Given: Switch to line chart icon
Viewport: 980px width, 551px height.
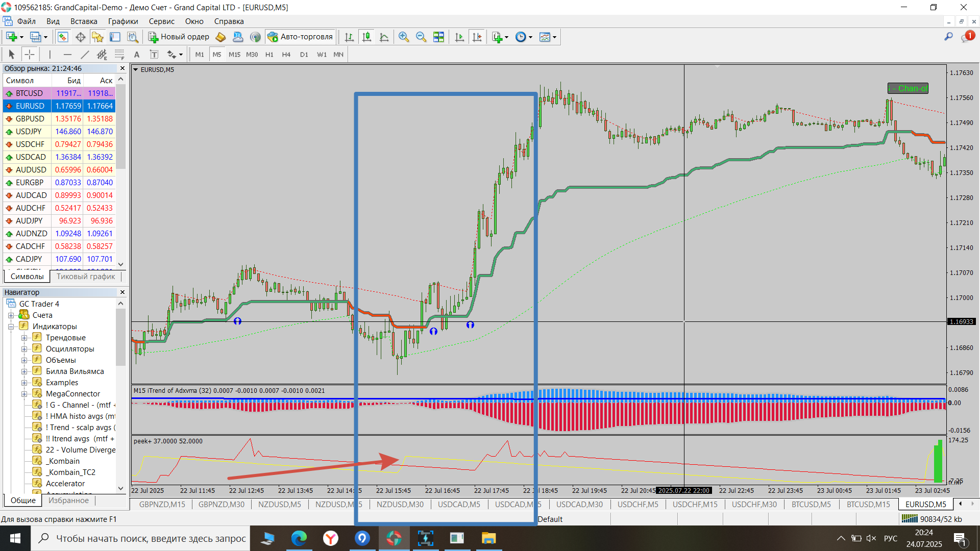Looking at the screenshot, I should (x=384, y=37).
